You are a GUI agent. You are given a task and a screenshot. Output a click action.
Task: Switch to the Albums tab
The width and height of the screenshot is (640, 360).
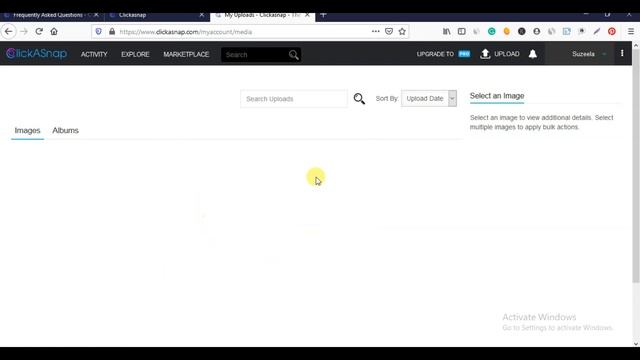(x=65, y=130)
